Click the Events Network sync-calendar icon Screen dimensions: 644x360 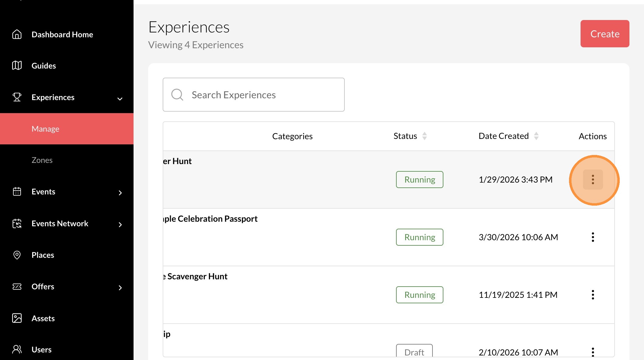[x=17, y=224]
